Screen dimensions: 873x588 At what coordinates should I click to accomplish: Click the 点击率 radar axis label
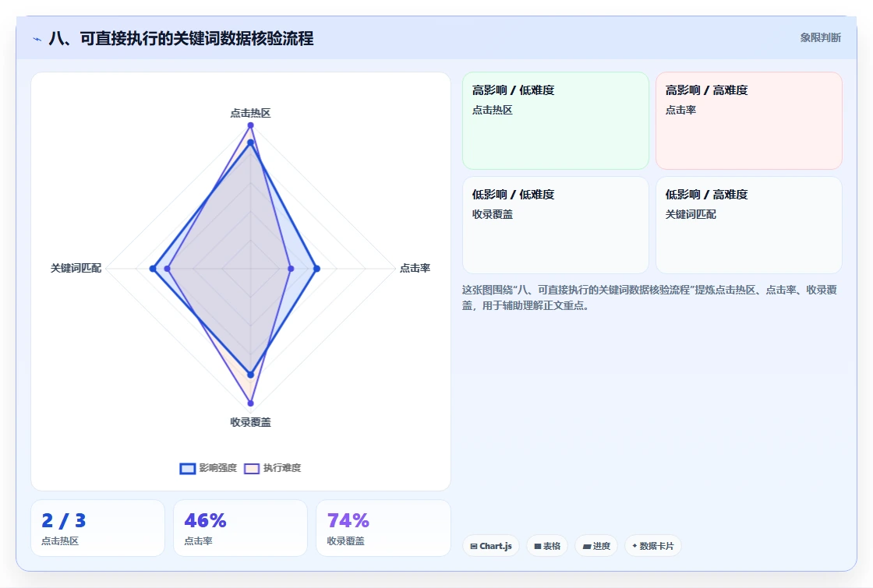(x=415, y=268)
